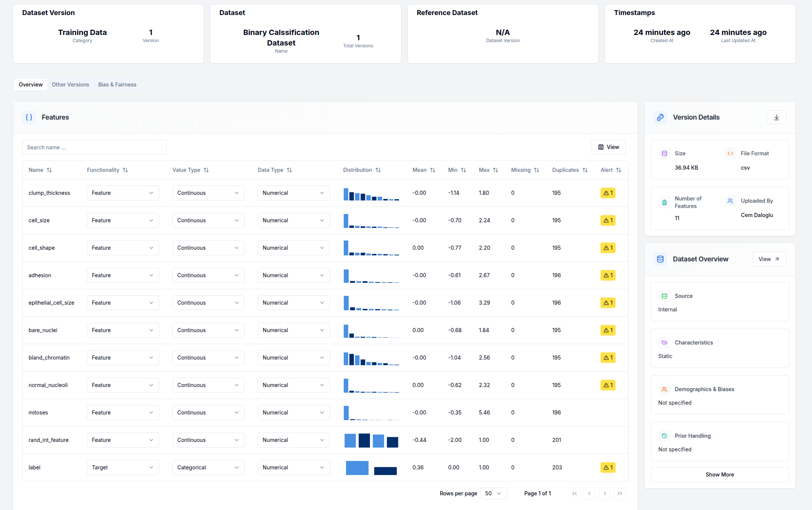Click the Prior Handling history icon
This screenshot has width=812, height=510.
coord(665,436)
